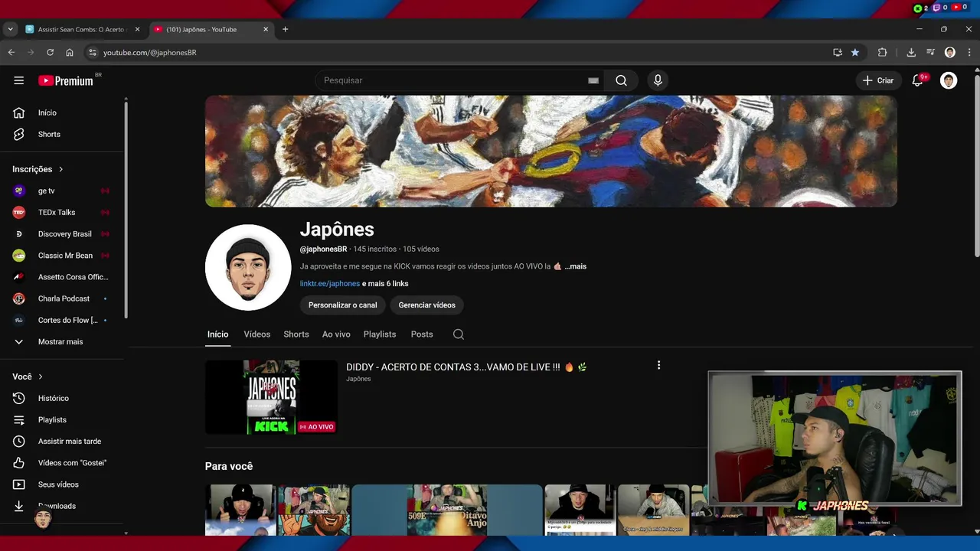Open the media control icon in the browser toolbar
Viewport: 980px width, 551px height.
[930, 52]
